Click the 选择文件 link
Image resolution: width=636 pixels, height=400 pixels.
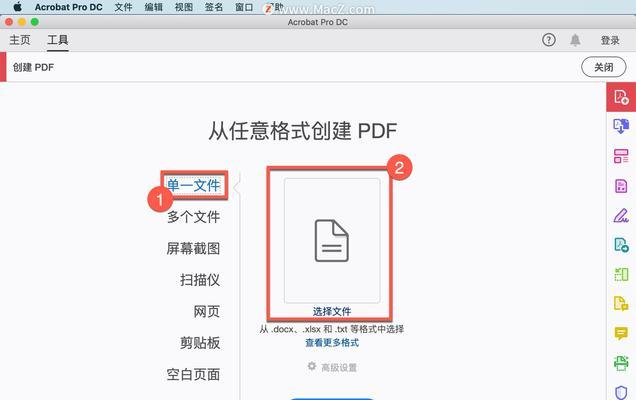click(332, 311)
